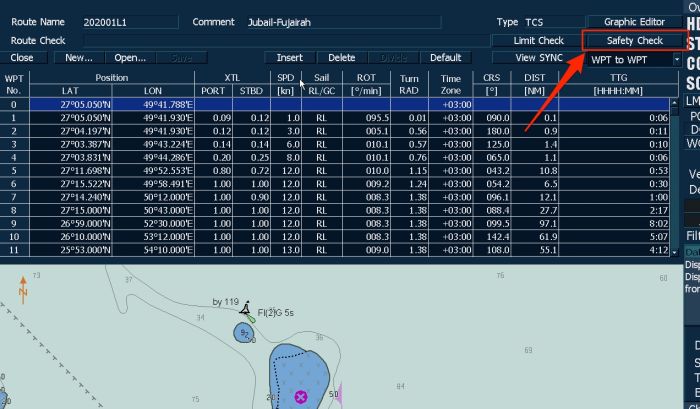Click Open... to load a route
This screenshot has height=409, width=700.
coord(129,58)
